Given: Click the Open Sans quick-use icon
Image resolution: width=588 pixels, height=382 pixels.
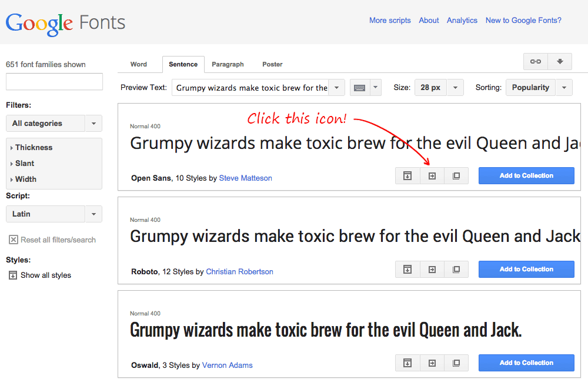Looking at the screenshot, I should click(432, 175).
